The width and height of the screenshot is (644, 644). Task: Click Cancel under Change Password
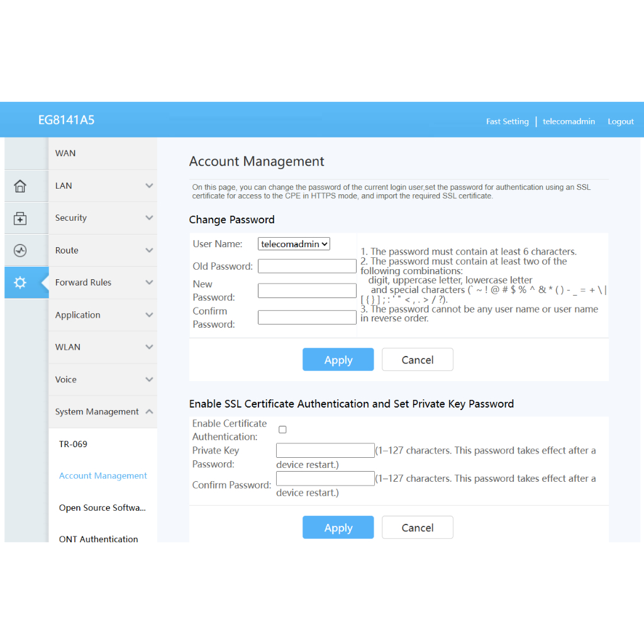click(x=417, y=360)
